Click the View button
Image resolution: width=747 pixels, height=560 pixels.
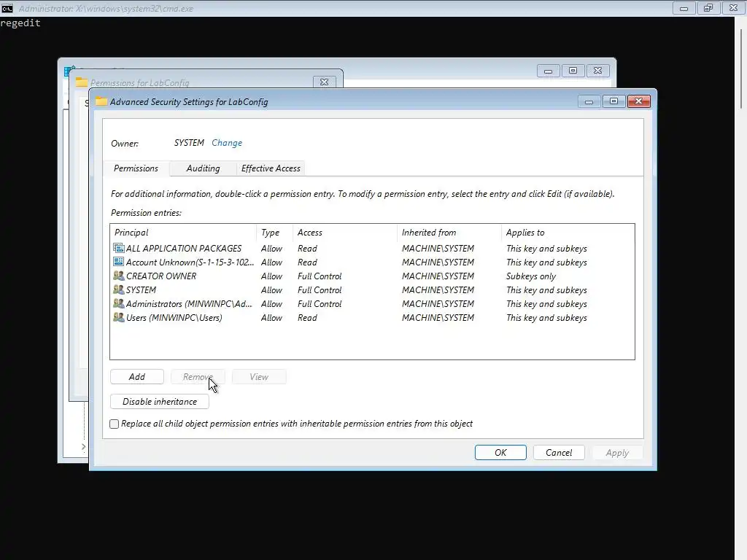click(259, 377)
